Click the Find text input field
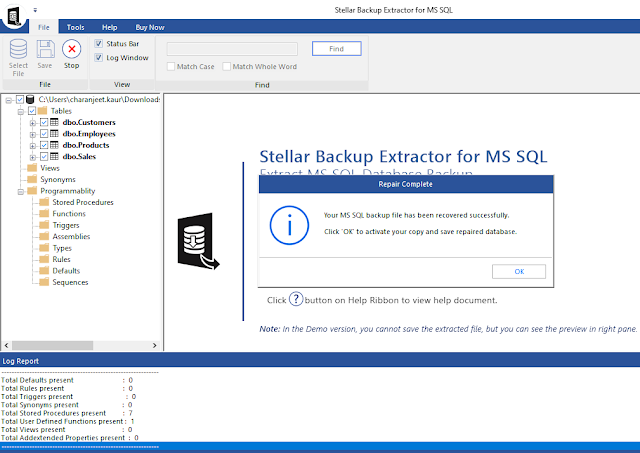The height and width of the screenshot is (453, 640). 232,49
